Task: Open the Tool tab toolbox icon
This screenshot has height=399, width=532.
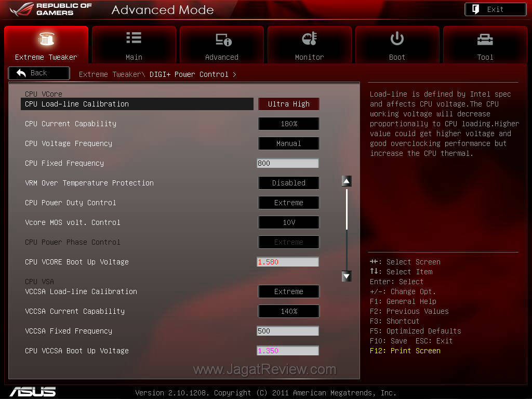Action: coord(485,39)
